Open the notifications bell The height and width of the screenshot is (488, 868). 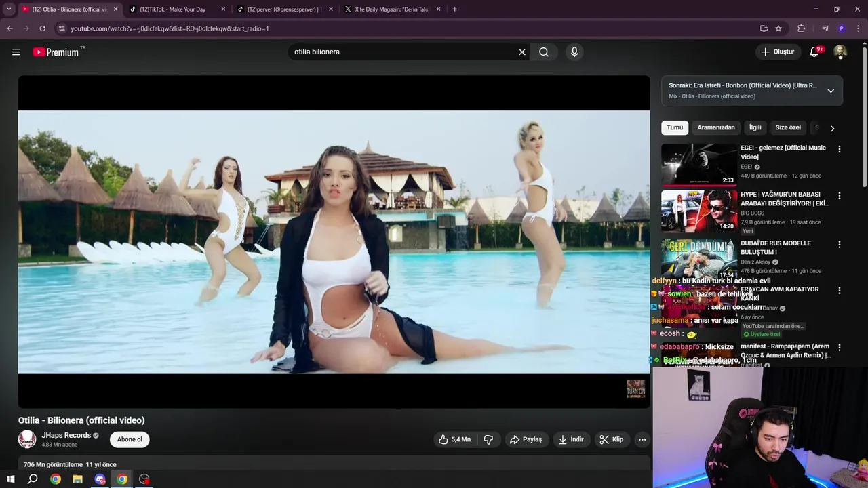point(815,52)
